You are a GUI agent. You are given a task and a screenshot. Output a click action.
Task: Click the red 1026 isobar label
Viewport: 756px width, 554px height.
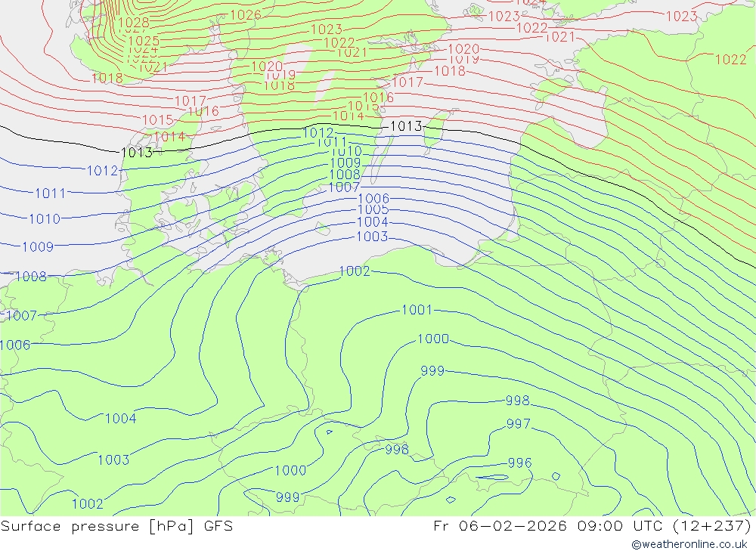(x=246, y=15)
